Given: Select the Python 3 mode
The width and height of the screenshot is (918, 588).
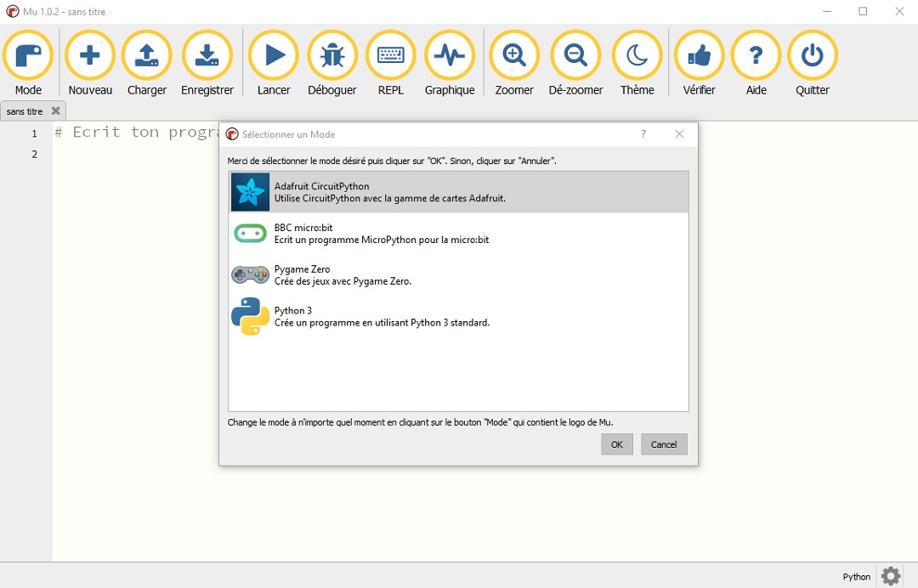Looking at the screenshot, I should tap(458, 317).
